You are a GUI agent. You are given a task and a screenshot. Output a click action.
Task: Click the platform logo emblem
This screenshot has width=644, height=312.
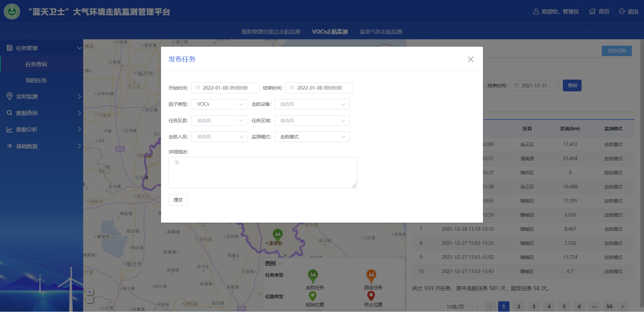(x=12, y=11)
